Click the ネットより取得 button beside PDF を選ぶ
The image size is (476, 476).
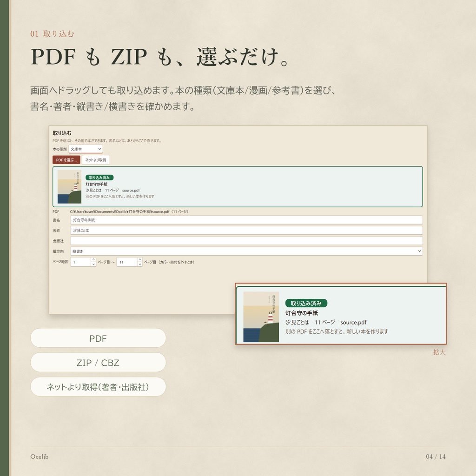coord(96,160)
